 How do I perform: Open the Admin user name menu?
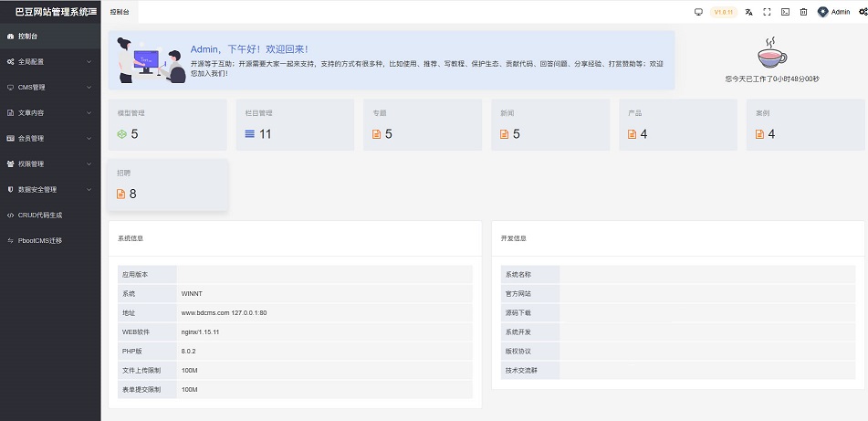tap(841, 12)
